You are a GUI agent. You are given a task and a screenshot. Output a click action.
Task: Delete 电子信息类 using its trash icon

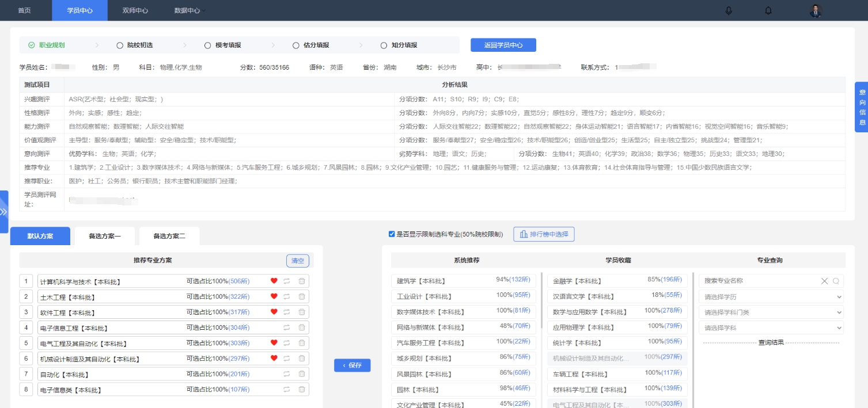pos(301,389)
